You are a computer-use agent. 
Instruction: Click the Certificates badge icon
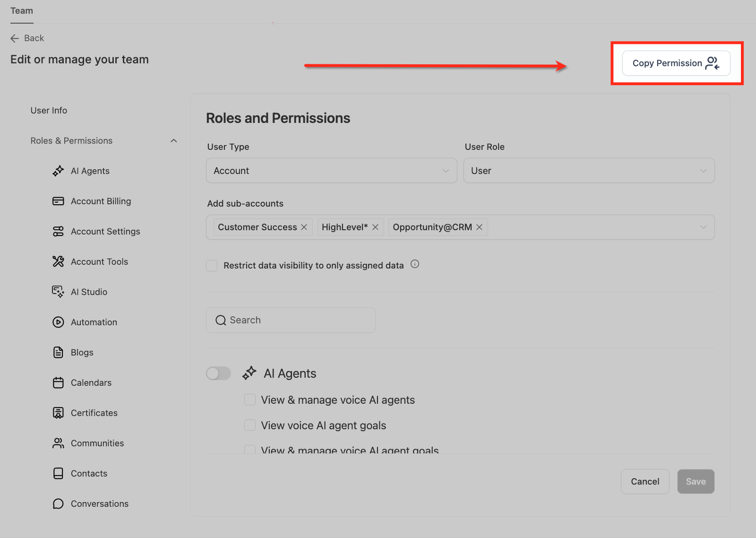[58, 413]
